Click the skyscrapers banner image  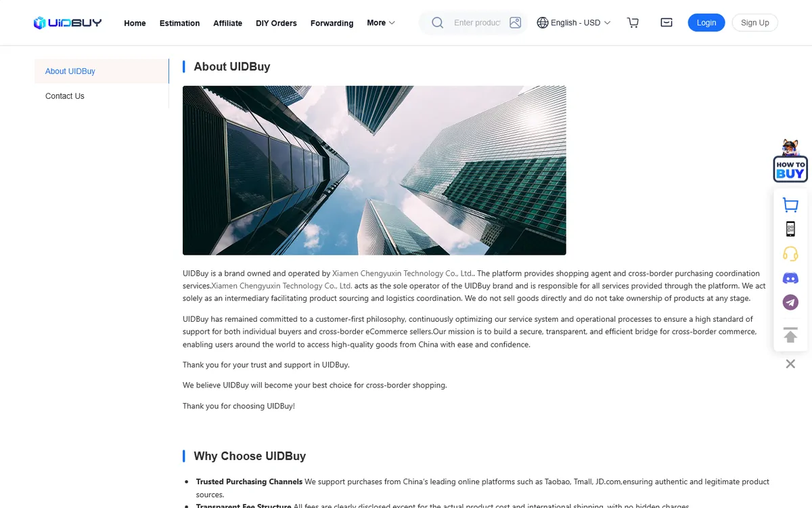[374, 170]
